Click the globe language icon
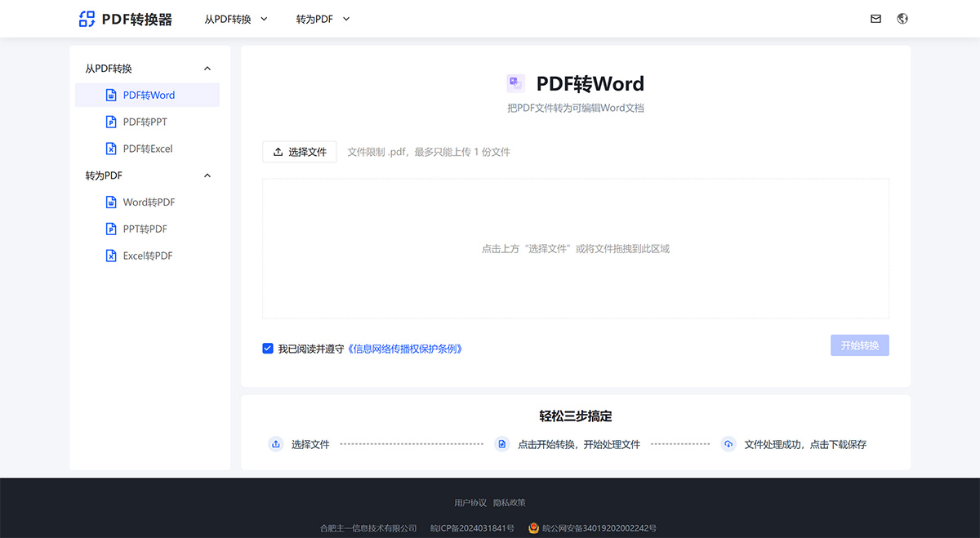Screen dimensions: 980x538 (902, 18)
